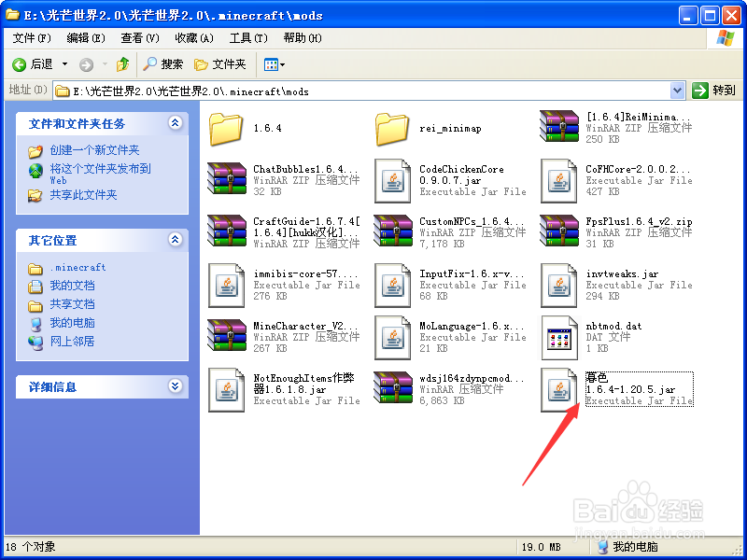This screenshot has height=560, width=747.
Task: Open the 收藏(A) menu
Action: [194, 38]
